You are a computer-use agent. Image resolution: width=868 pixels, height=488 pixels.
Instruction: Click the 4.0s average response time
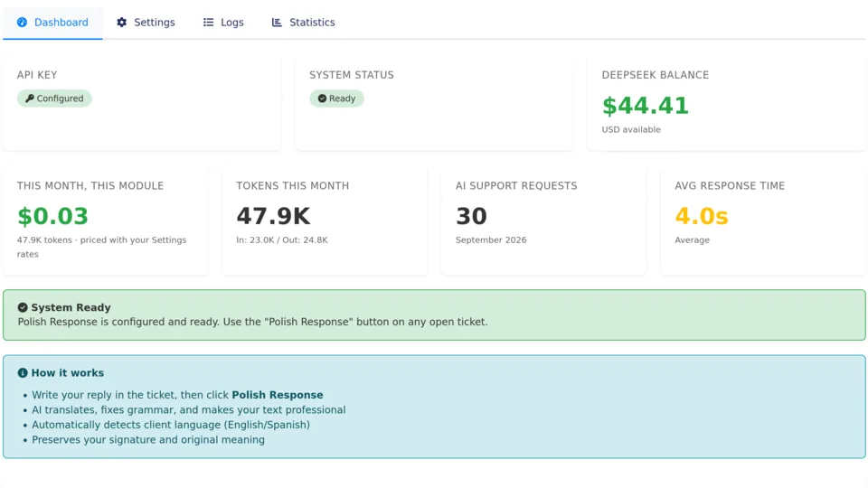coord(702,216)
